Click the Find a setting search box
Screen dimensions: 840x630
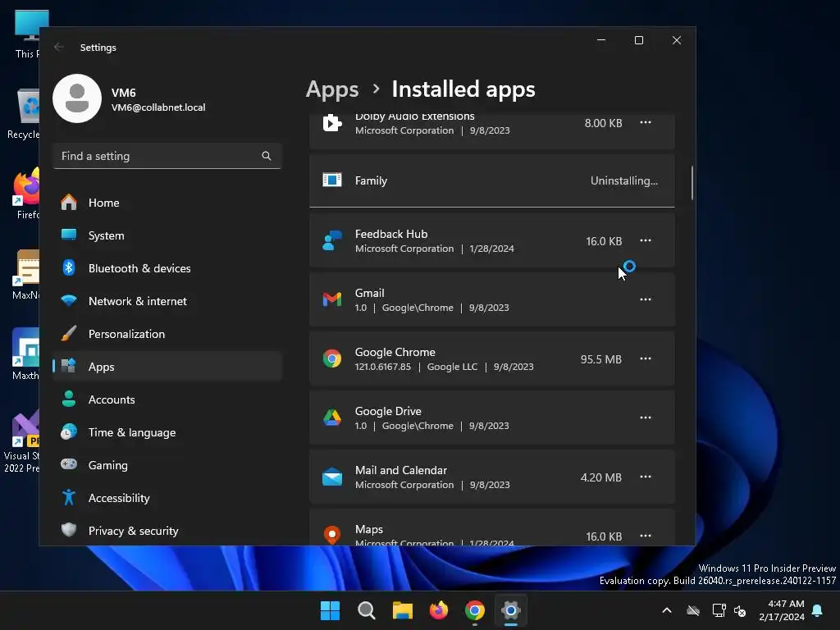167,156
